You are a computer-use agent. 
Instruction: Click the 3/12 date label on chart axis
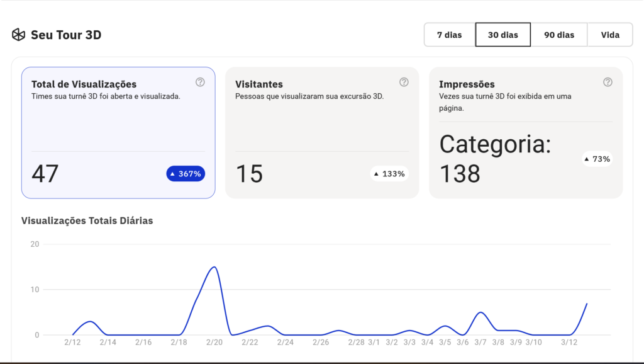(569, 342)
